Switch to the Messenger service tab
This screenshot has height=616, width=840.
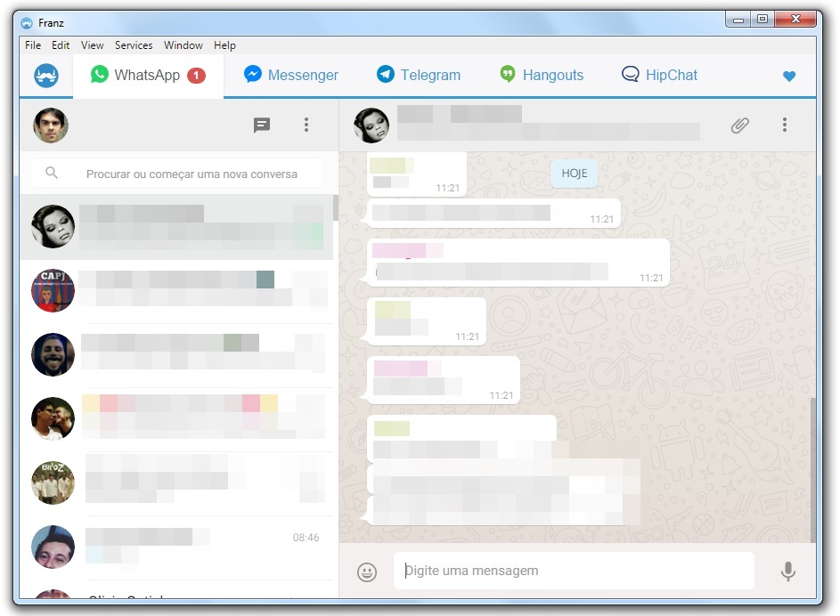[290, 76]
